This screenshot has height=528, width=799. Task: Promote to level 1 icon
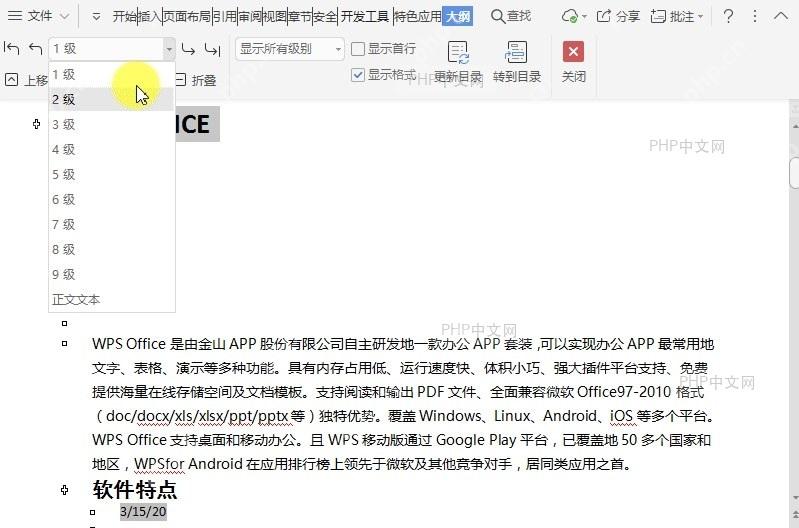11,48
